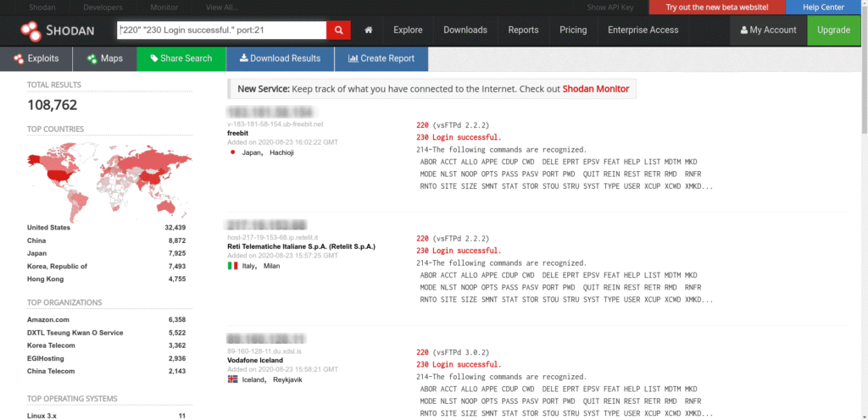Click the Exploits icon button

36,58
